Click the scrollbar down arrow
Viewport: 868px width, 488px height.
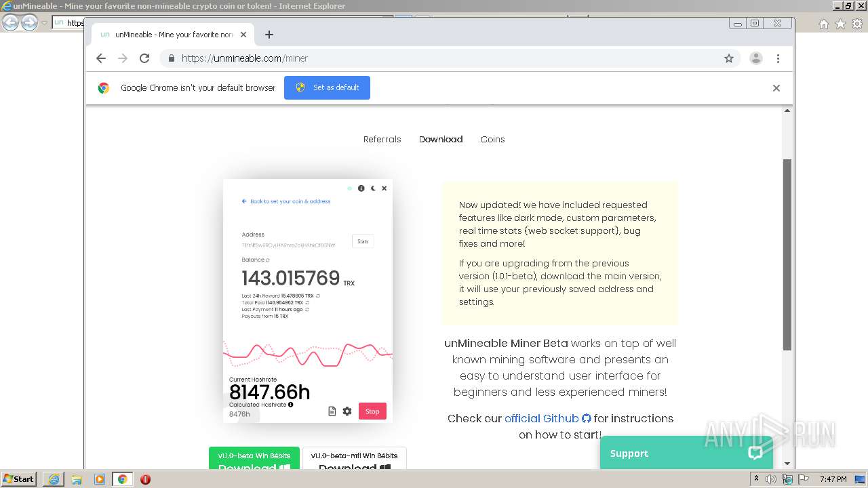tap(787, 464)
